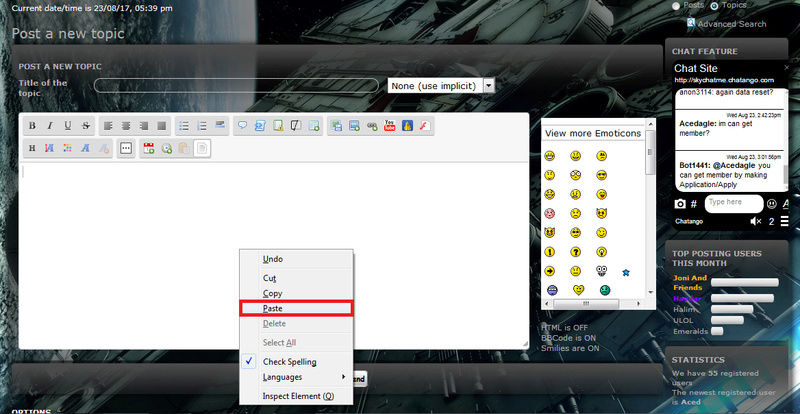Click the insert link icon
Image resolution: width=800 pixels, height=414 pixels.
(x=372, y=126)
